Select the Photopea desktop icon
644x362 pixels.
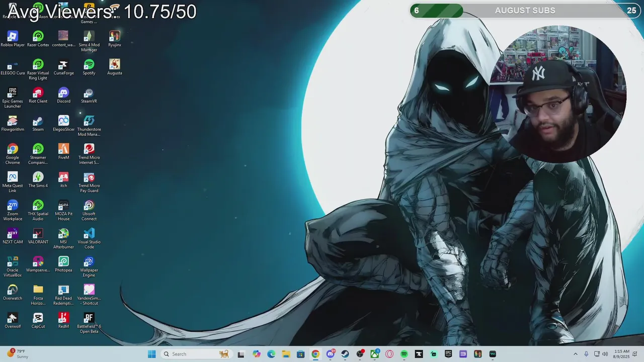pos(63,264)
